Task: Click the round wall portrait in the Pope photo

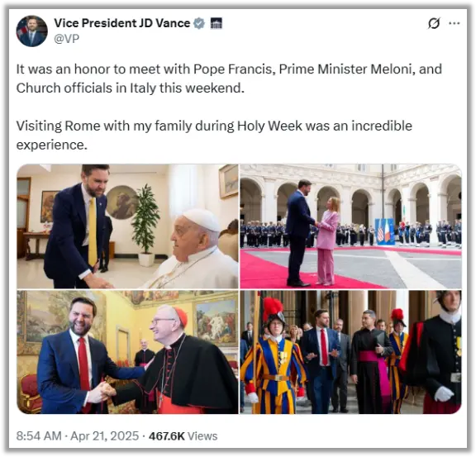Action: tap(121, 202)
